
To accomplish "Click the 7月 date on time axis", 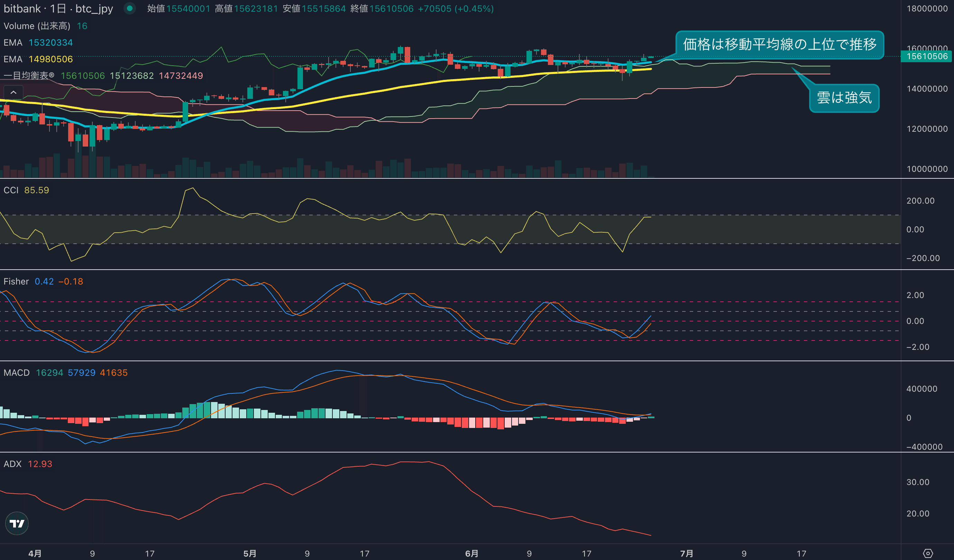I will coord(686,553).
